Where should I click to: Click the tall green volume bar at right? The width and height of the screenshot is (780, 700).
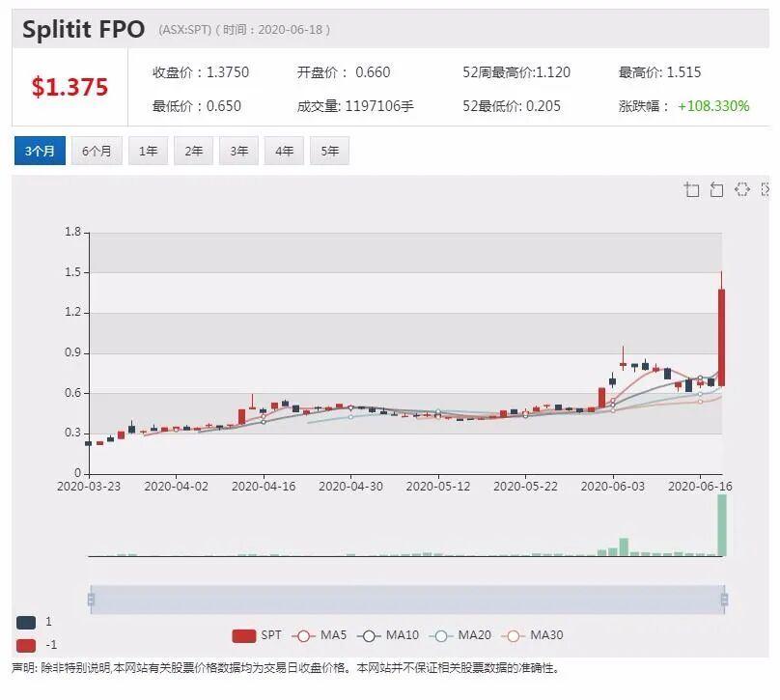[x=722, y=525]
